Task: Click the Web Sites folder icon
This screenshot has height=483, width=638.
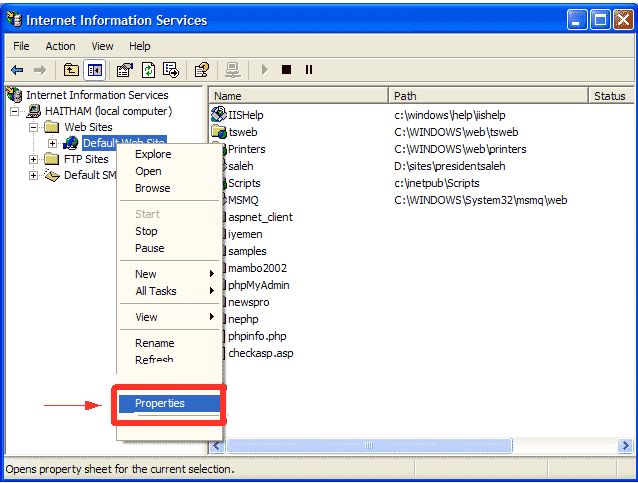Action: coord(52,127)
